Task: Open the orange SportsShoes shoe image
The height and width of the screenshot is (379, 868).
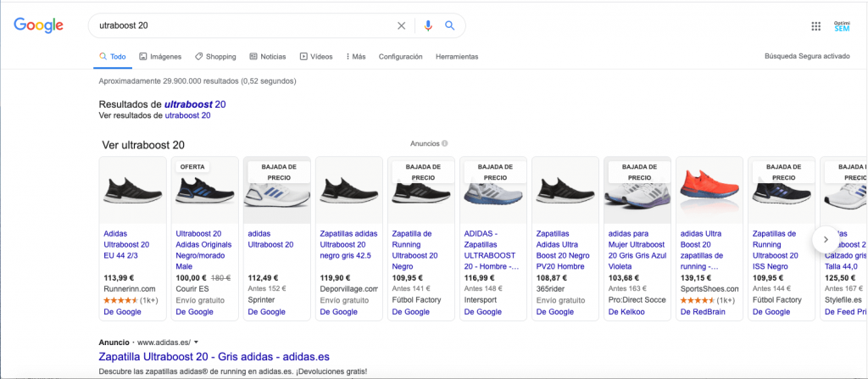Action: pyautogui.click(x=709, y=190)
